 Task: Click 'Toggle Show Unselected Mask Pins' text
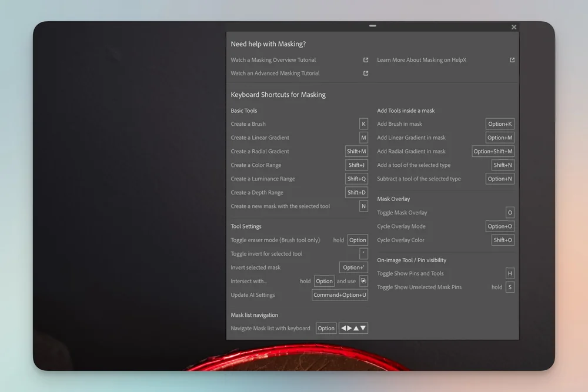tap(419, 287)
